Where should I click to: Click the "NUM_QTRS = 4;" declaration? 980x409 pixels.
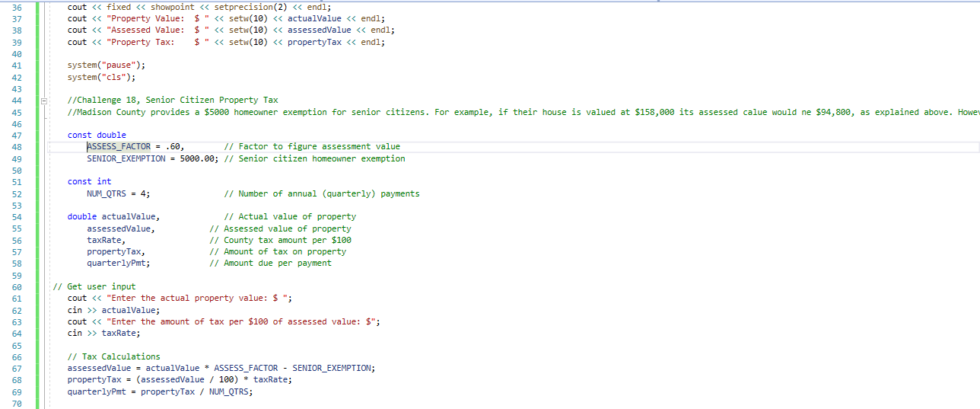[x=118, y=193]
